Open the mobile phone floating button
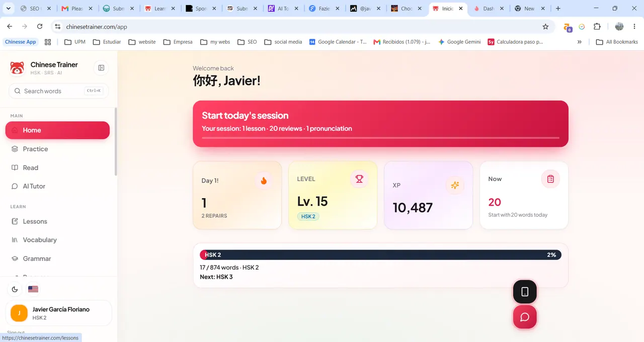 tap(525, 291)
